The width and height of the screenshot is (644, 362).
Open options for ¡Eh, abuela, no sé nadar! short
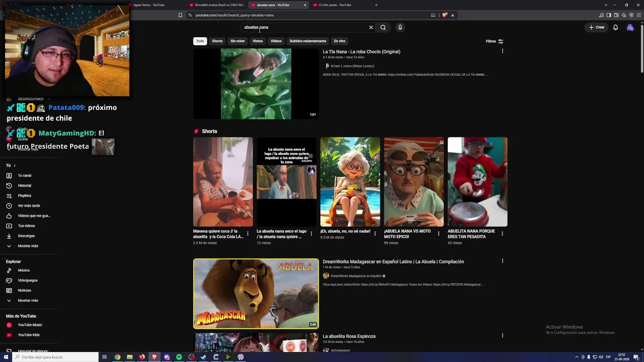click(x=375, y=234)
